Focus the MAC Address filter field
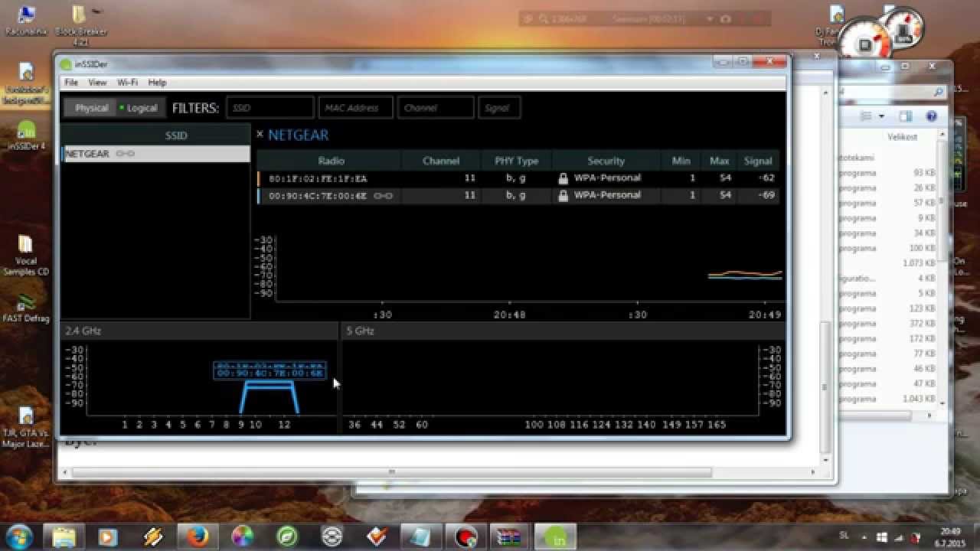 tap(355, 108)
